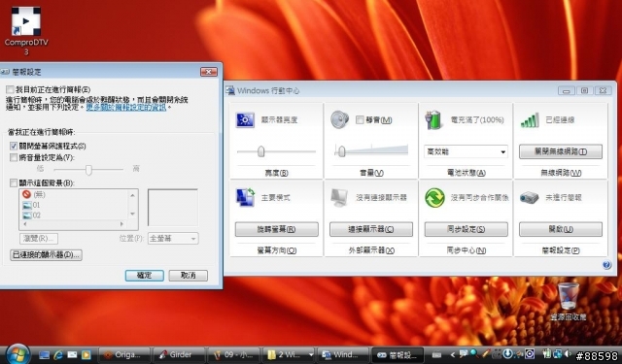Viewport: 622px width, 364px height.
Task: Click 取消 cancel button
Action: [188, 276]
